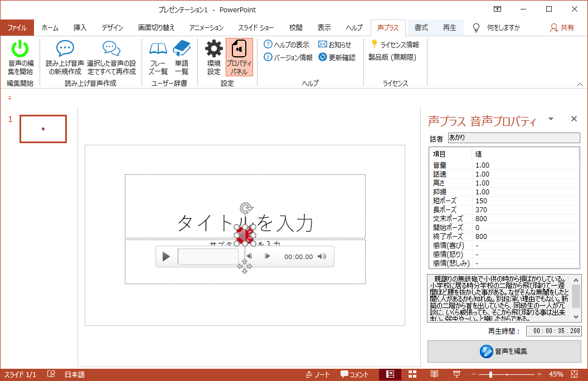Select the 文末ポーズ property row
Image resolution: width=588 pixels, height=381 pixels.
[x=505, y=219]
